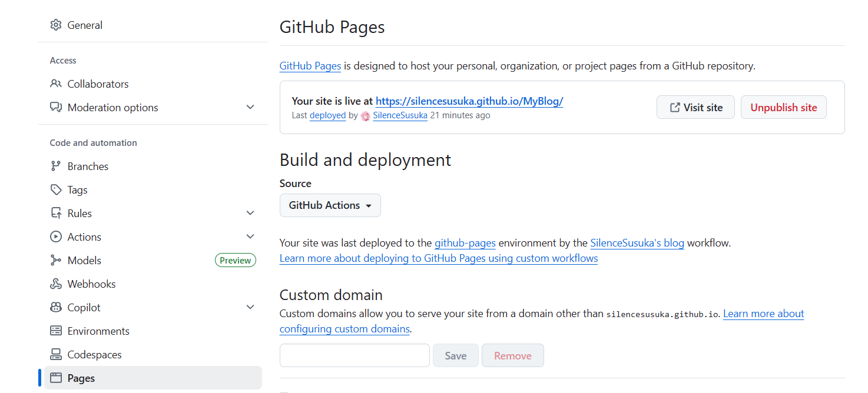Click the SilenceSusuka avatar image
This screenshot has height=393, width=868.
pyautogui.click(x=366, y=116)
